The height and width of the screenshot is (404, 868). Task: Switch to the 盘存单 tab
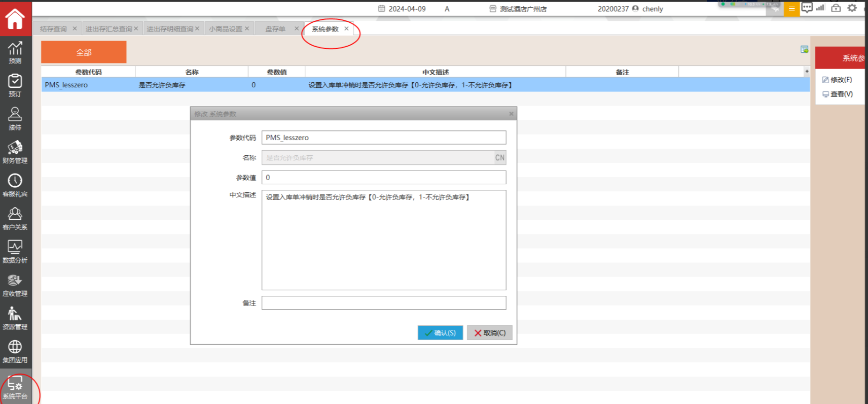[275, 29]
